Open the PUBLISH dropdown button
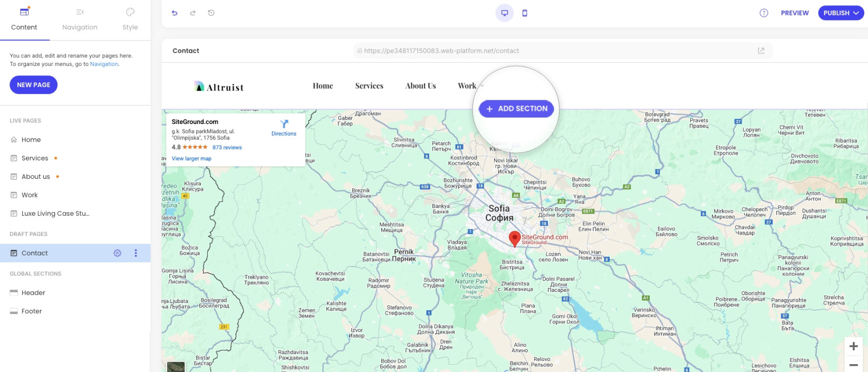868x372 pixels. click(841, 13)
